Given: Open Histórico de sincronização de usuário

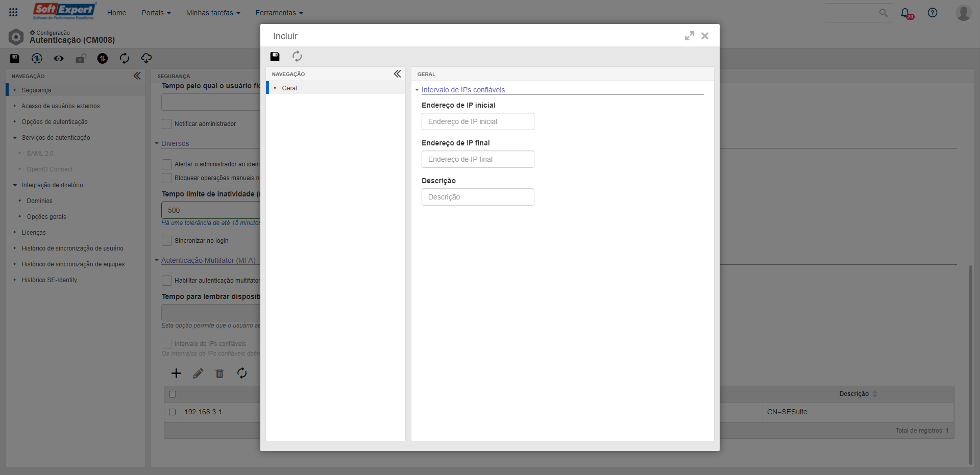Looking at the screenshot, I should click(72, 248).
